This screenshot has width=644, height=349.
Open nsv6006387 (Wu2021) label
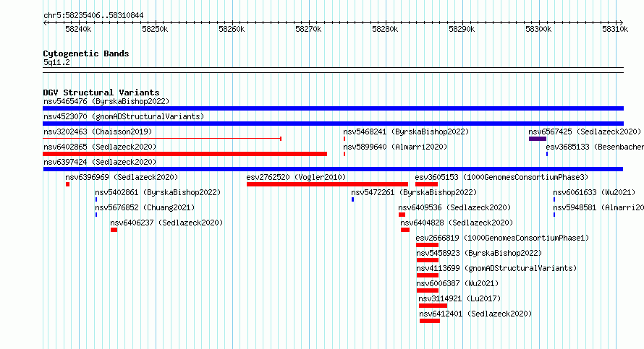pos(457,283)
